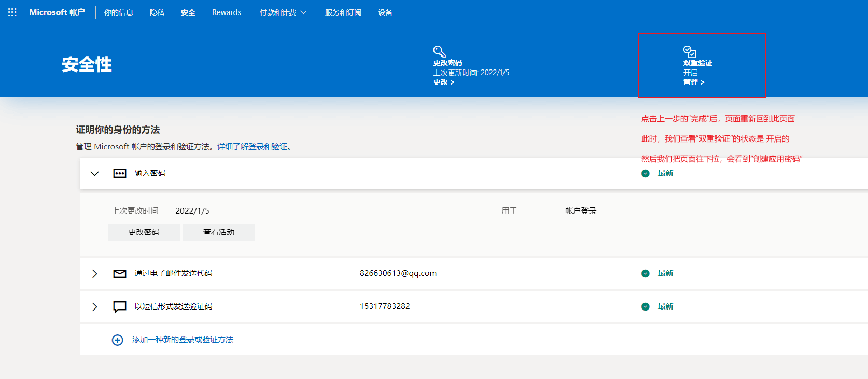
Task: Click the 最新 status in email row
Action: tap(666, 273)
